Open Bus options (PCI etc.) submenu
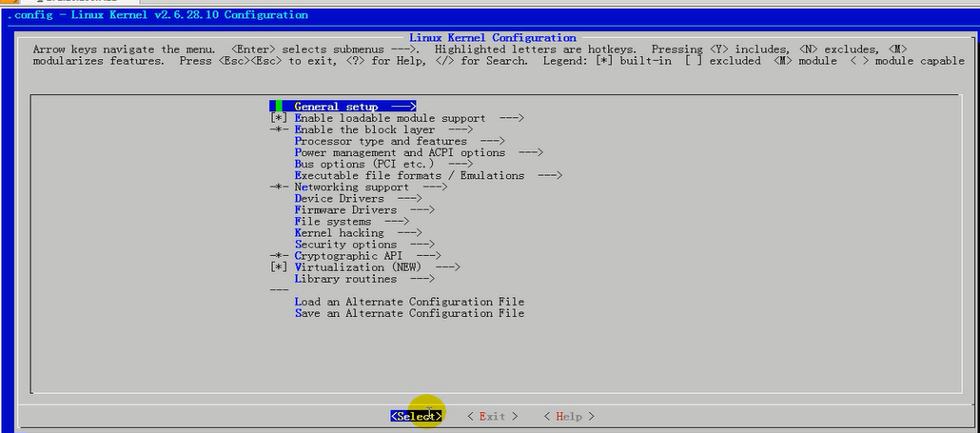 383,164
